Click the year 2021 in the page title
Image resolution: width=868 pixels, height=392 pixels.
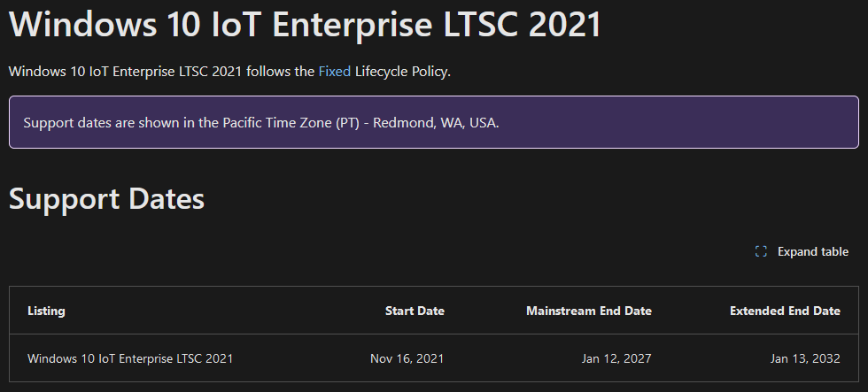click(x=565, y=24)
